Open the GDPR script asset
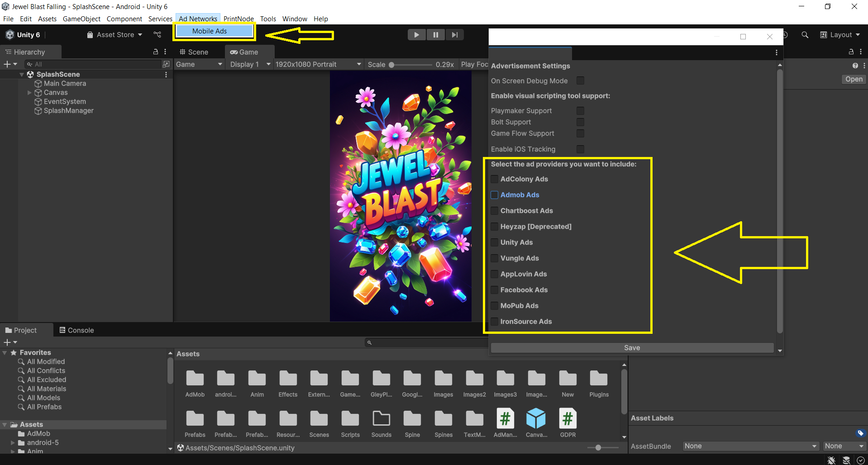Viewport: 868px width, 465px height. point(568,419)
